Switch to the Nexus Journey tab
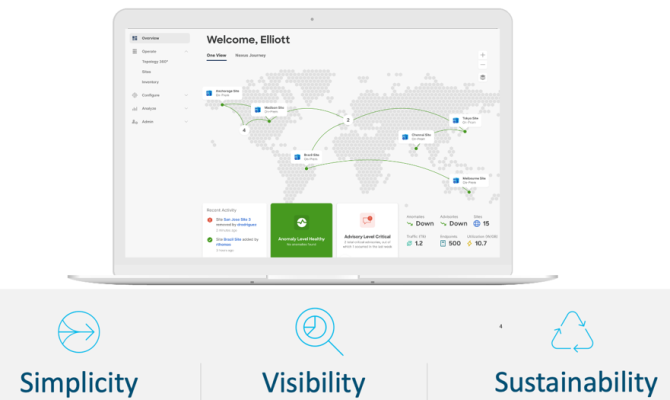The height and width of the screenshot is (400, 670). coord(250,56)
